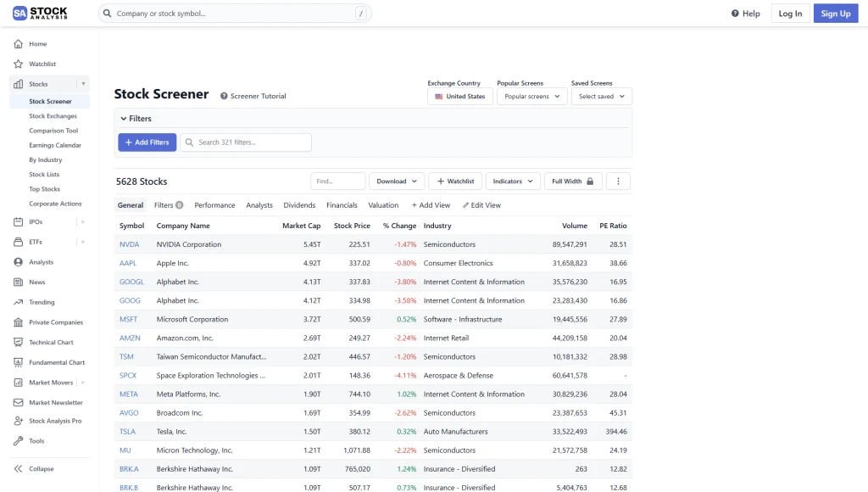This screenshot has height=492, width=868.
Task: Switch to the Performance tab
Action: click(x=214, y=205)
